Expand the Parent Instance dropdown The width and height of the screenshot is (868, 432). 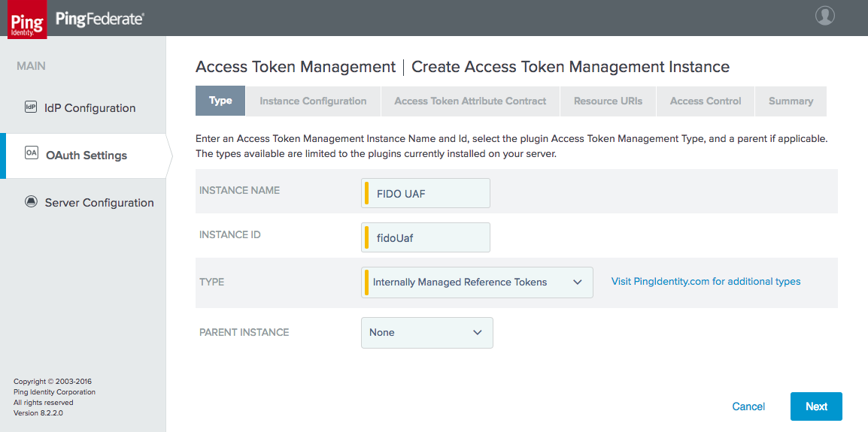[426, 332]
